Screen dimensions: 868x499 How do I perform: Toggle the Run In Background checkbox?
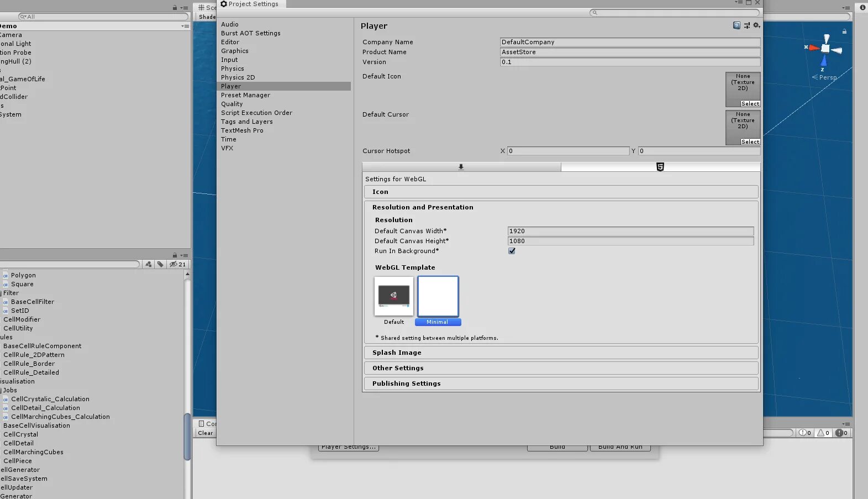[512, 251]
